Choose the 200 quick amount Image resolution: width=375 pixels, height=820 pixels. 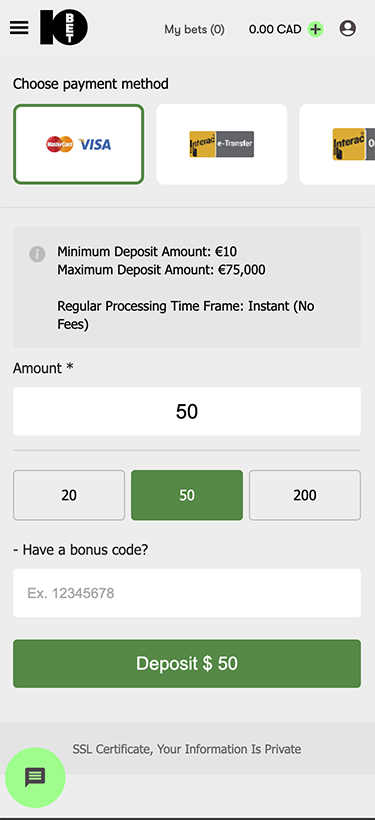pyautogui.click(x=305, y=495)
